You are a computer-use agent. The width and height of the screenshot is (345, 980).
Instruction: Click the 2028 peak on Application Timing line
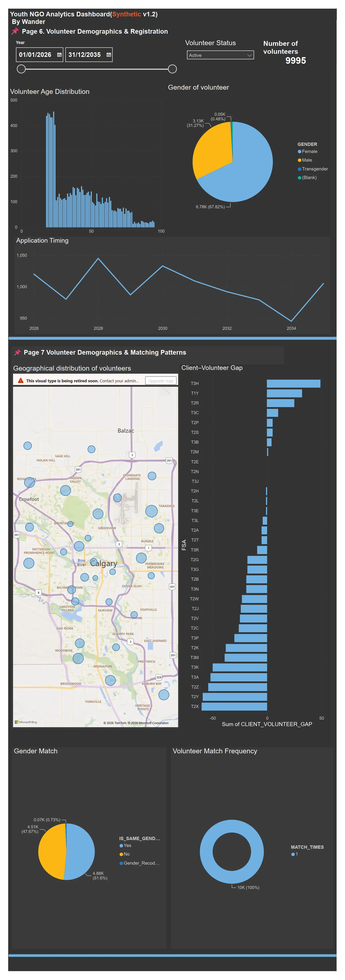coord(98,259)
